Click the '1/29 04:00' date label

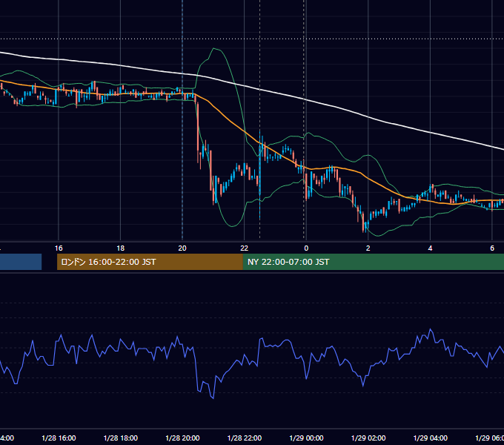pyautogui.click(x=431, y=438)
